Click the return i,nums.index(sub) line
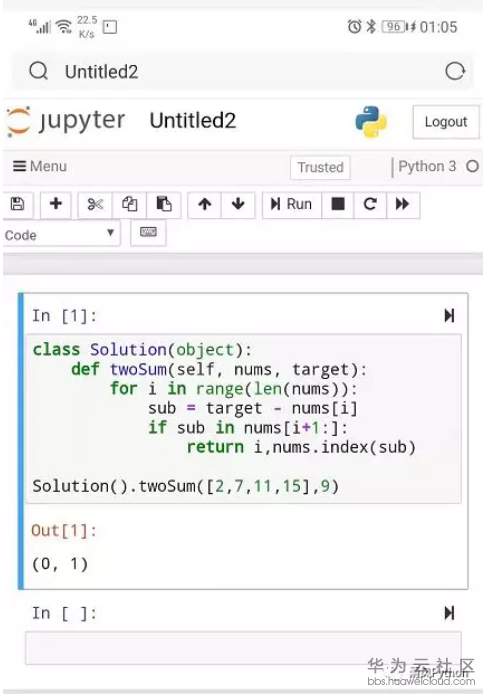Image resolution: width=489 pixels, height=696 pixels. pos(301,447)
